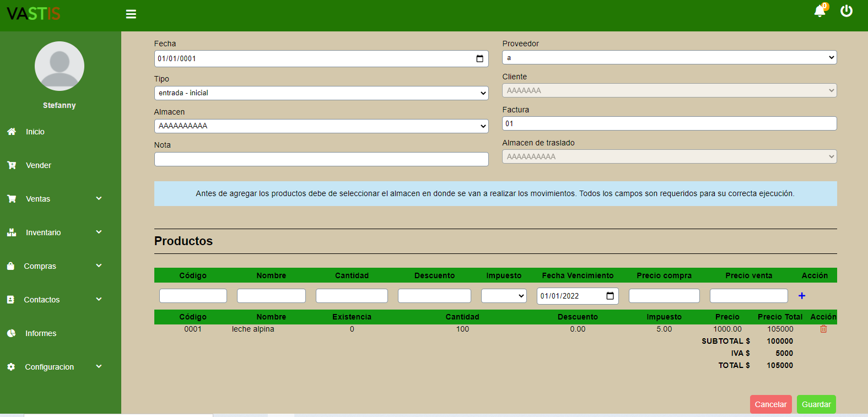Expand the Inventario submenu chevron
The height and width of the screenshot is (417, 868).
click(x=99, y=232)
